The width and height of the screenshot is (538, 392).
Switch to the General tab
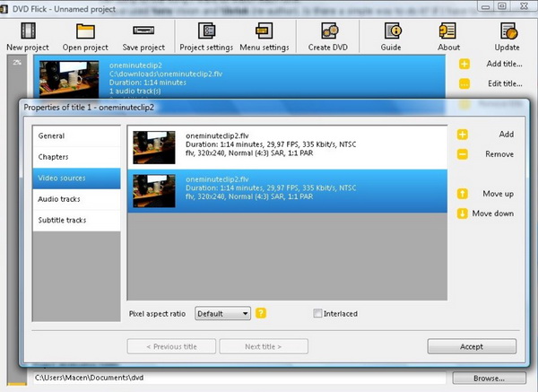(x=76, y=136)
